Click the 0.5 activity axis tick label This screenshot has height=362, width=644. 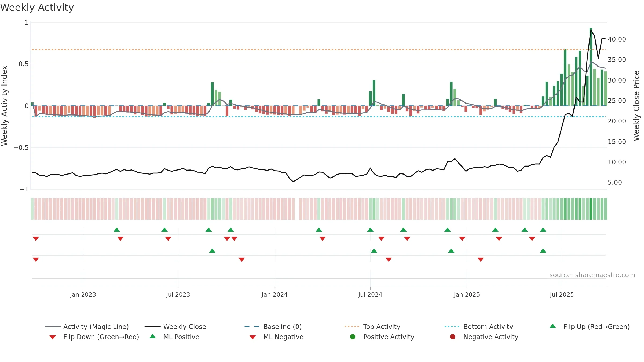(23, 64)
